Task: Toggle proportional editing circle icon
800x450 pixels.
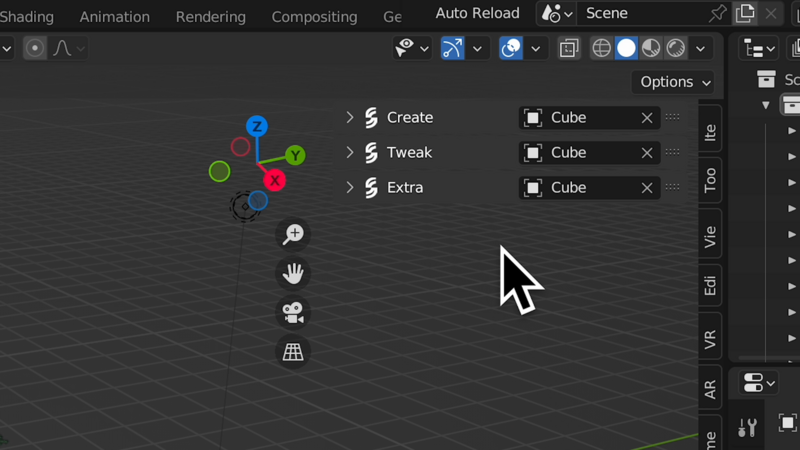Action: (x=35, y=48)
